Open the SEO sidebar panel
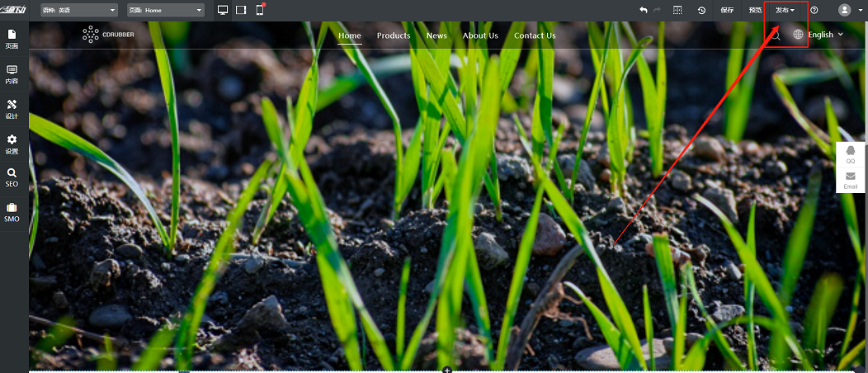 (12, 177)
